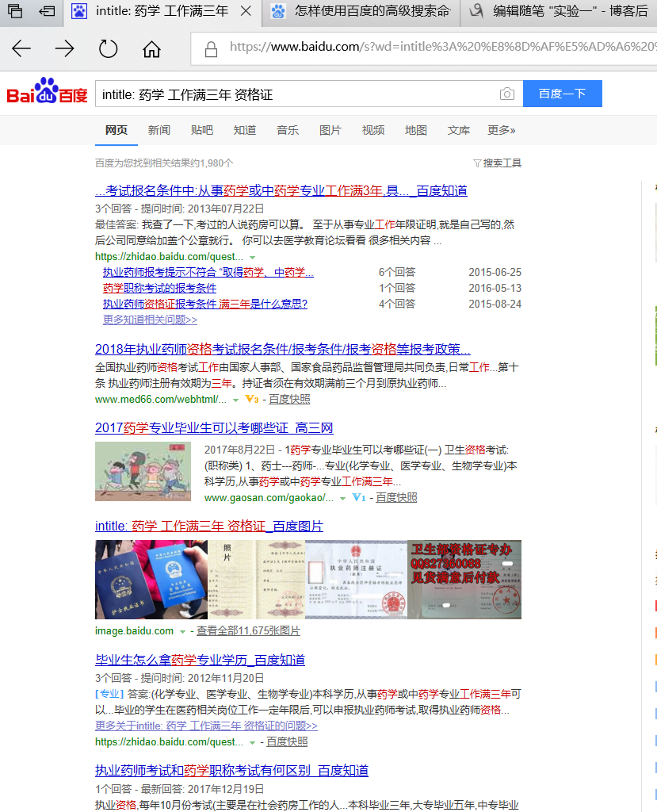Open result 2017药学专业毕业生可以考哪些证
The height and width of the screenshot is (812, 657).
pyautogui.click(x=214, y=427)
